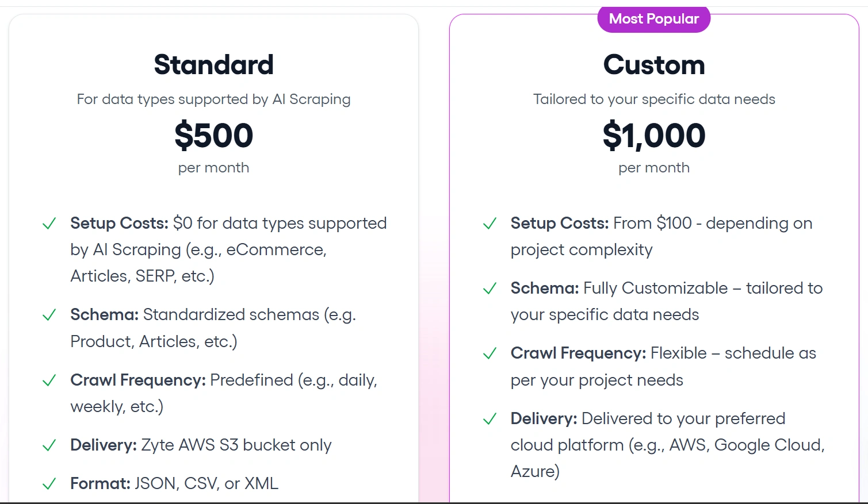Click "per month" under the $1,000 price

(x=654, y=168)
